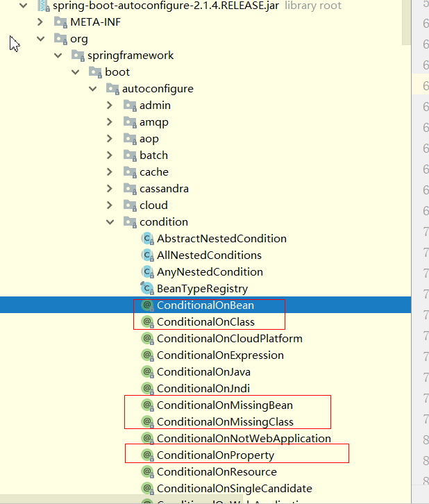Expand the META-INF folder arrow
The image size is (429, 504).
point(40,22)
